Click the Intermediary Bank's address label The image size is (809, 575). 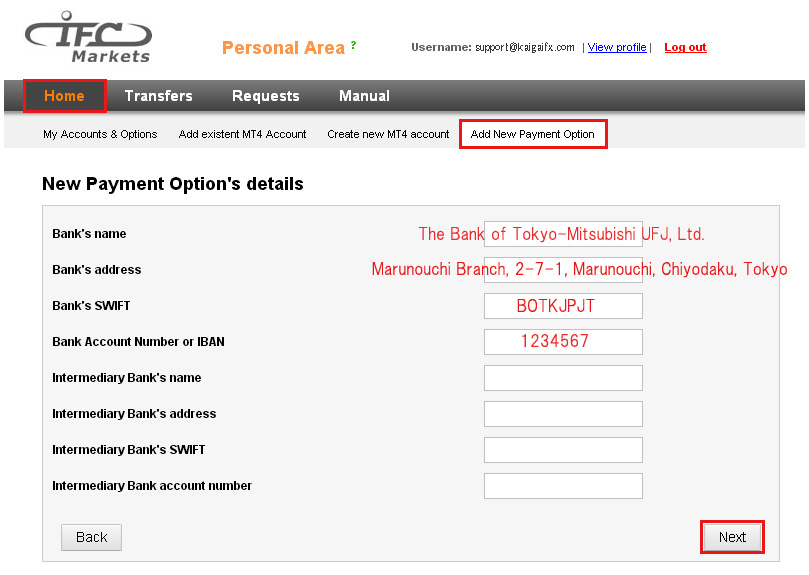pos(134,414)
